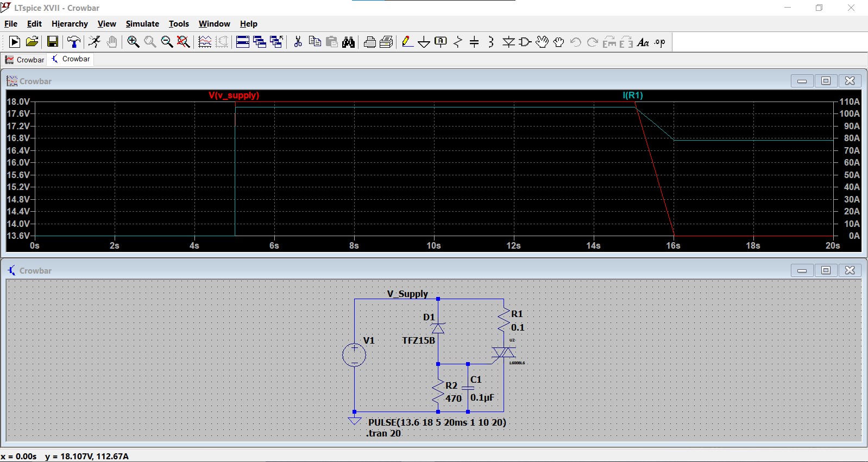This screenshot has width=868, height=462.
Task: Click the V_Supply net label
Action: [x=407, y=294]
